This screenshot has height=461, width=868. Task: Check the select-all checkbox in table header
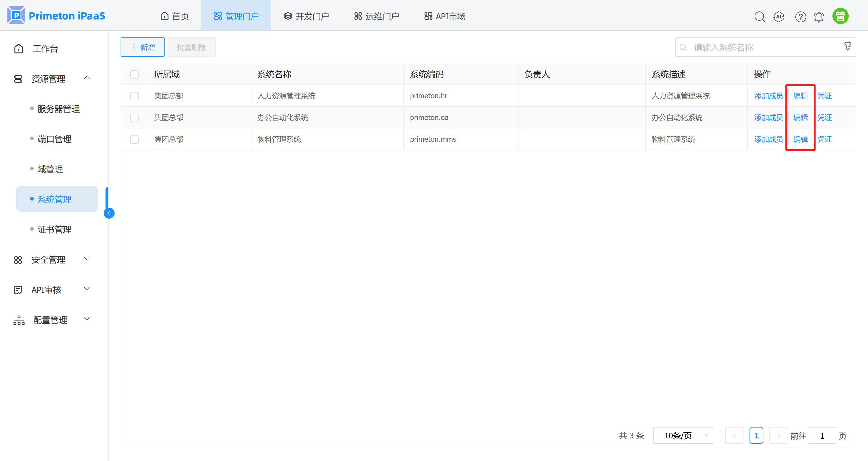coord(134,74)
